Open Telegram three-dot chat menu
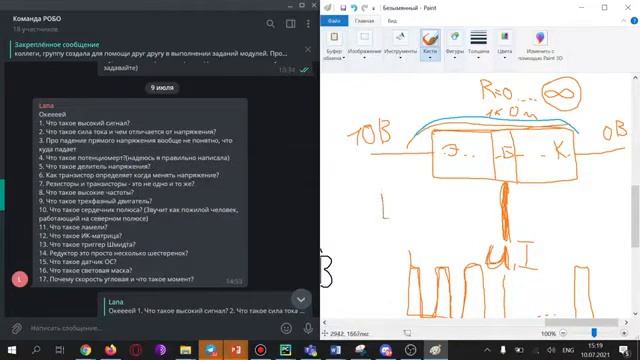The height and width of the screenshot is (360, 640). [x=308, y=24]
